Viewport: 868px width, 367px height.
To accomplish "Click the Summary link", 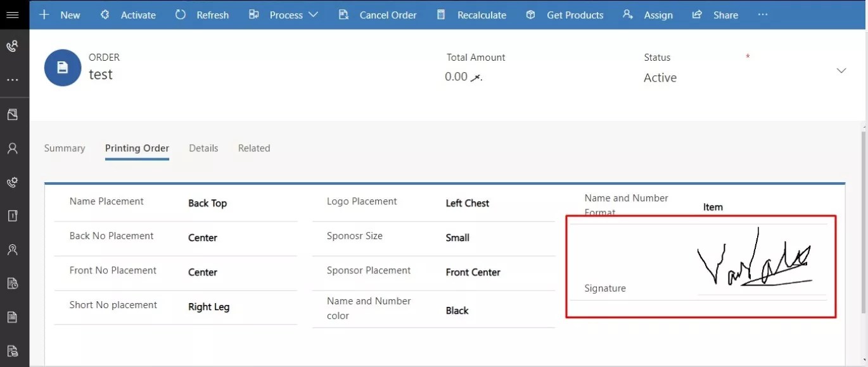I will 64,148.
